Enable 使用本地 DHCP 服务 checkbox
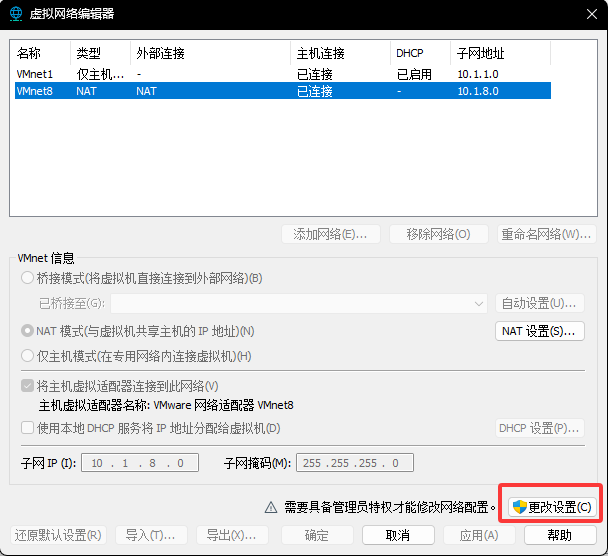The width and height of the screenshot is (609, 557). (x=27, y=428)
